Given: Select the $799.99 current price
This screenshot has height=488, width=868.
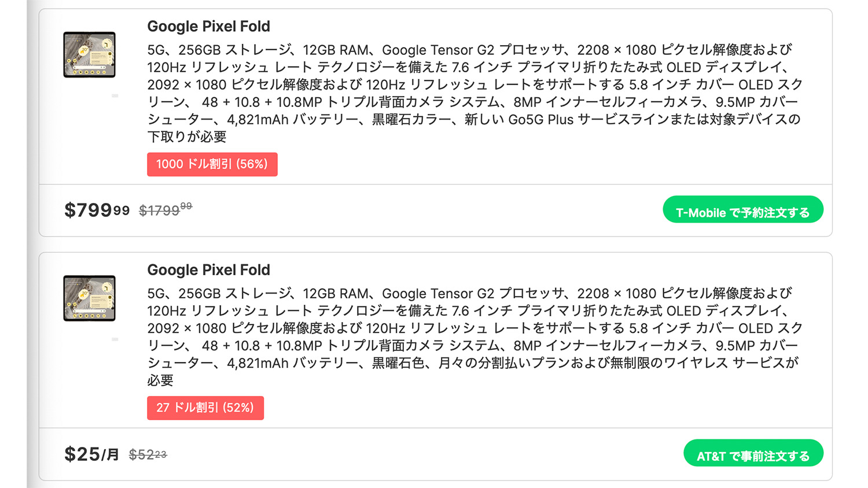Looking at the screenshot, I should (97, 210).
